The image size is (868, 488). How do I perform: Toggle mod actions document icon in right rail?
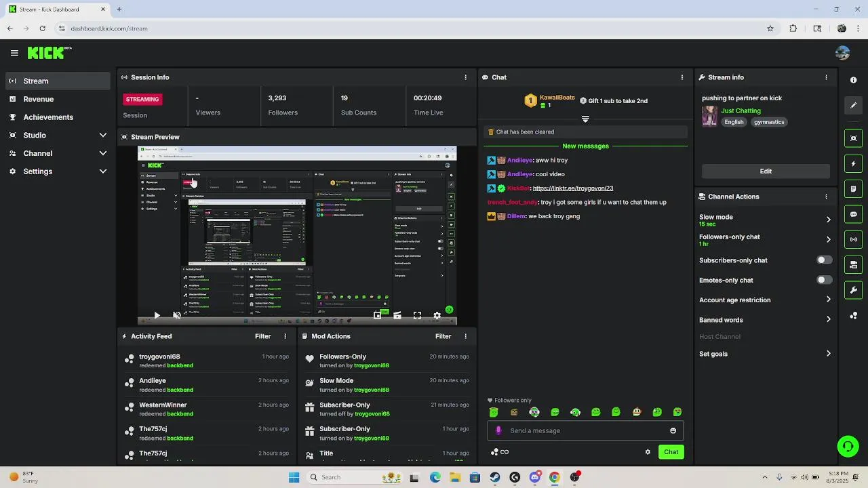pyautogui.click(x=853, y=188)
